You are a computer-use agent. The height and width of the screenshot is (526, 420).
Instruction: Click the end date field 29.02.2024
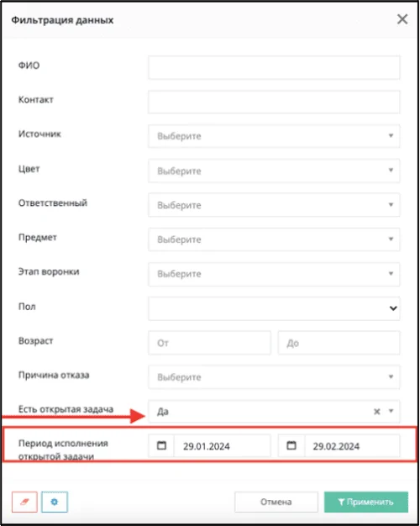tap(352, 445)
